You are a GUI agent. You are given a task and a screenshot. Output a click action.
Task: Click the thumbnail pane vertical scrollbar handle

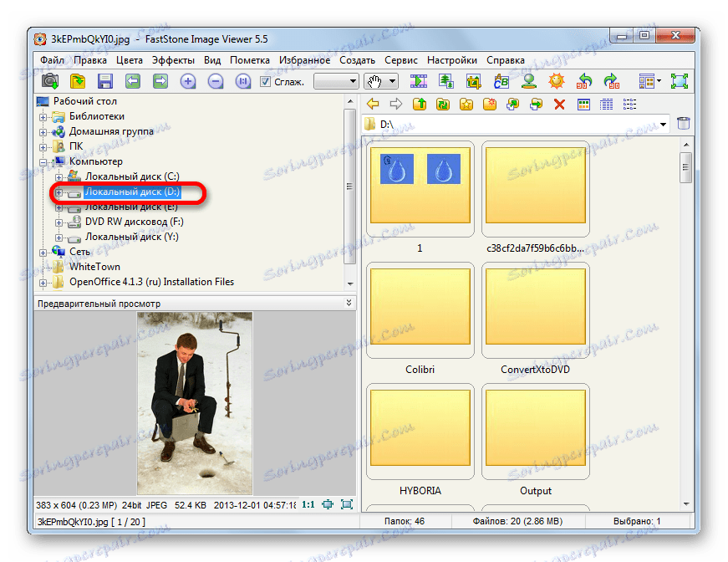pos(685,168)
